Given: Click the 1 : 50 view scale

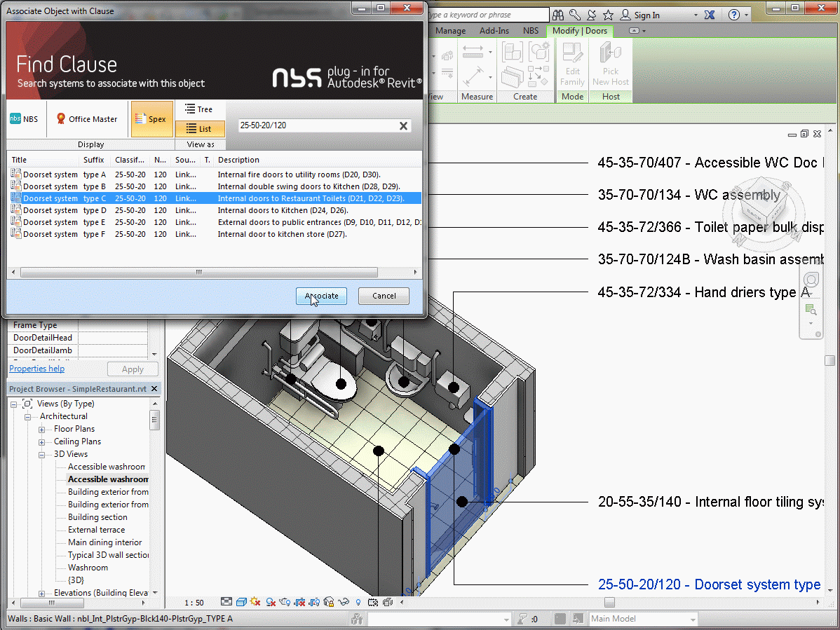Looking at the screenshot, I should click(x=194, y=603).
